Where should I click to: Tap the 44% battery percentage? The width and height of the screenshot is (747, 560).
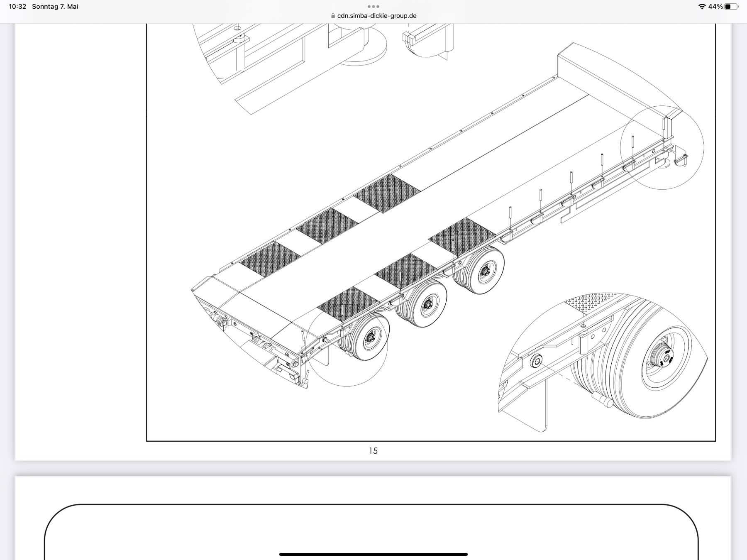pyautogui.click(x=715, y=7)
